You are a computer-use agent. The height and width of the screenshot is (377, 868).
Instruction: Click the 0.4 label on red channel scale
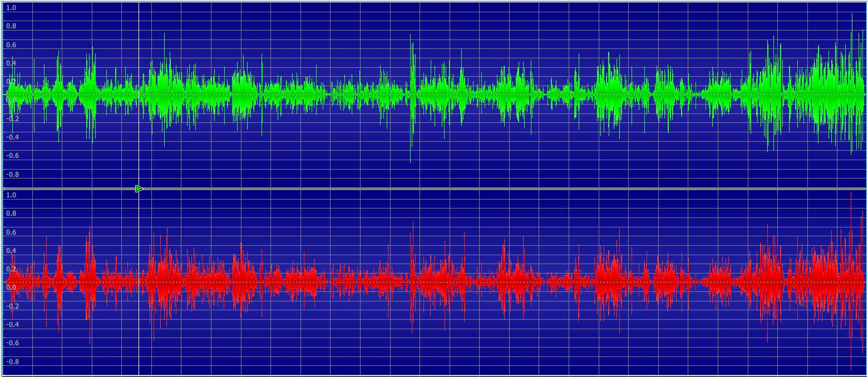pos(11,251)
